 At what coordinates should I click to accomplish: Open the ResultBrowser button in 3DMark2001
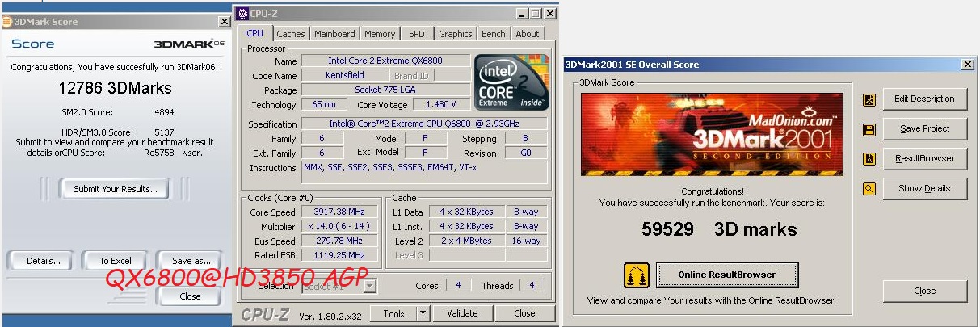pyautogui.click(x=924, y=158)
